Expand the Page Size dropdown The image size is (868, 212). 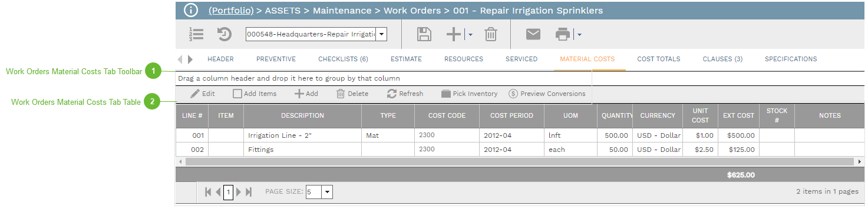327,192
